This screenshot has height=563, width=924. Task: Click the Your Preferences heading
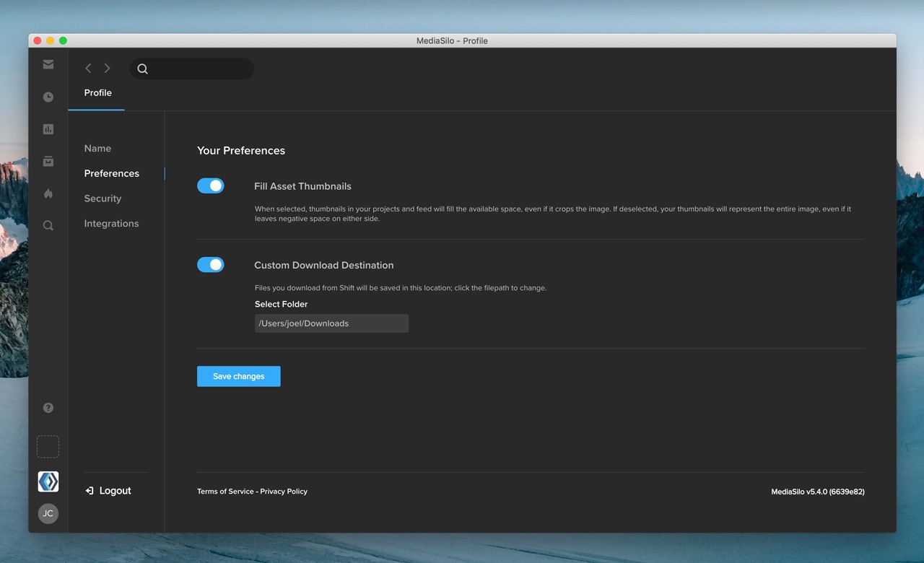click(241, 150)
